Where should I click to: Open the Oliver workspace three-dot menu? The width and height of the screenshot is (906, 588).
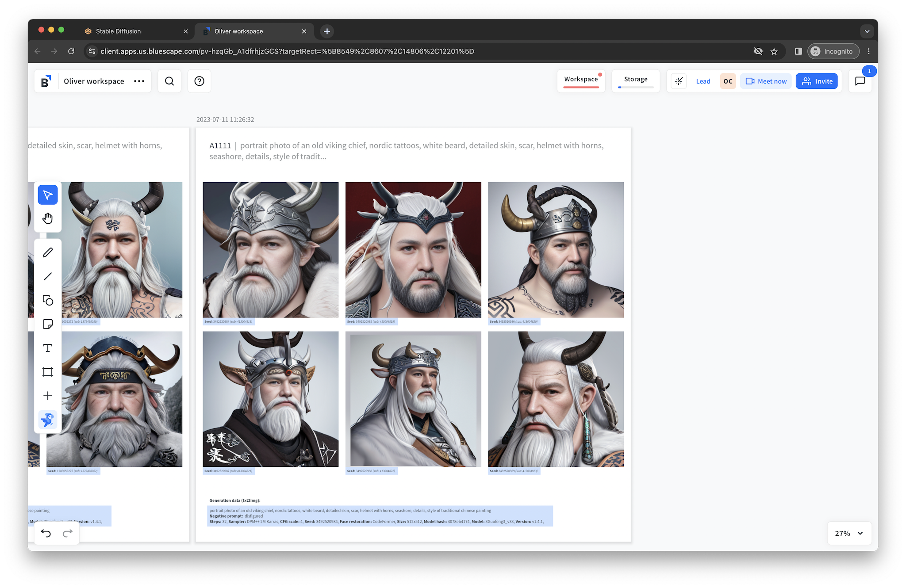click(139, 81)
